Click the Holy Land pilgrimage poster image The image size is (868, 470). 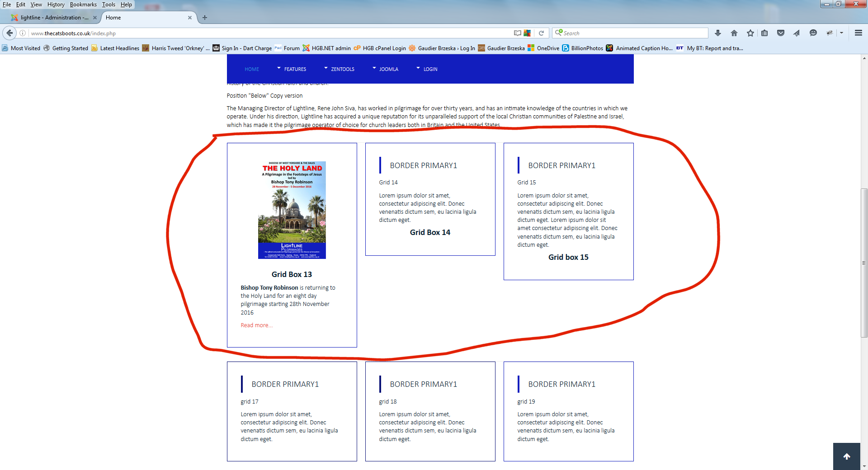click(x=292, y=210)
